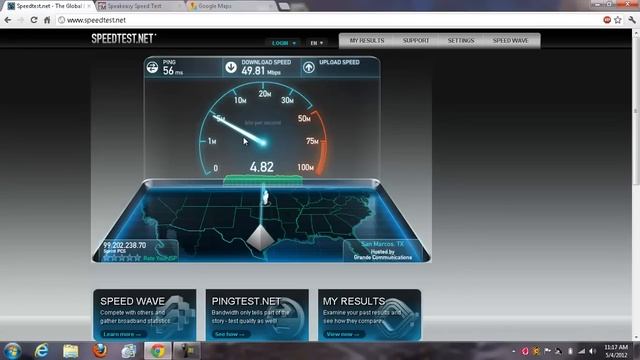Open the Windows Start menu
The height and width of the screenshot is (360, 640).
tap(12, 351)
